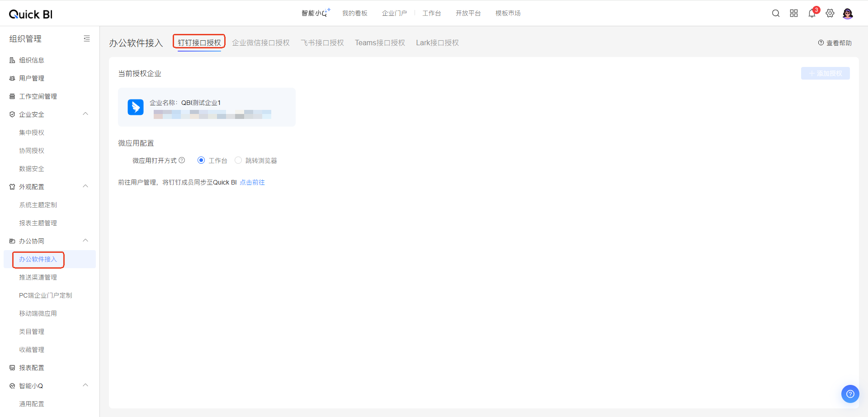This screenshot has width=868, height=417.
Task: Switch to Teams接口授权 tab
Action: (x=380, y=43)
